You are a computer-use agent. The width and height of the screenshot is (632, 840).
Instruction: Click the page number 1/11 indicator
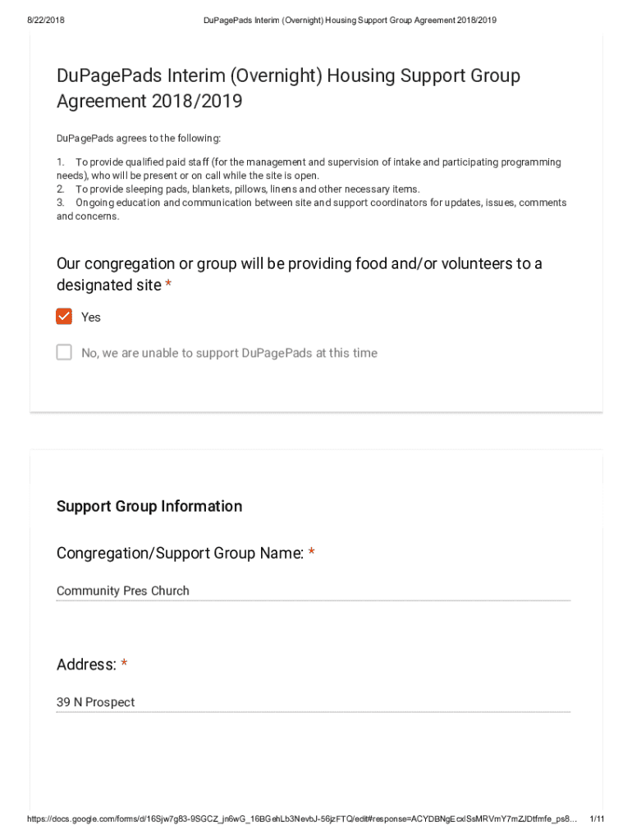coord(598,819)
